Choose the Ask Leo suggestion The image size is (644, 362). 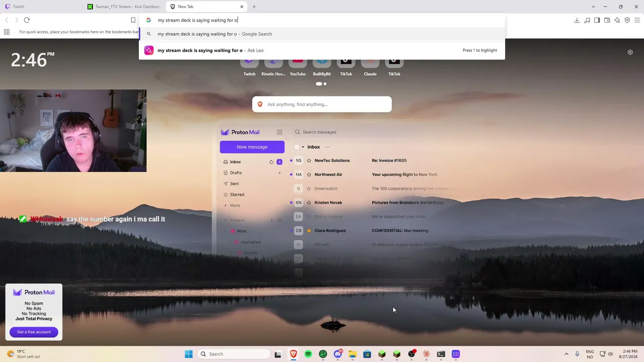click(322, 50)
